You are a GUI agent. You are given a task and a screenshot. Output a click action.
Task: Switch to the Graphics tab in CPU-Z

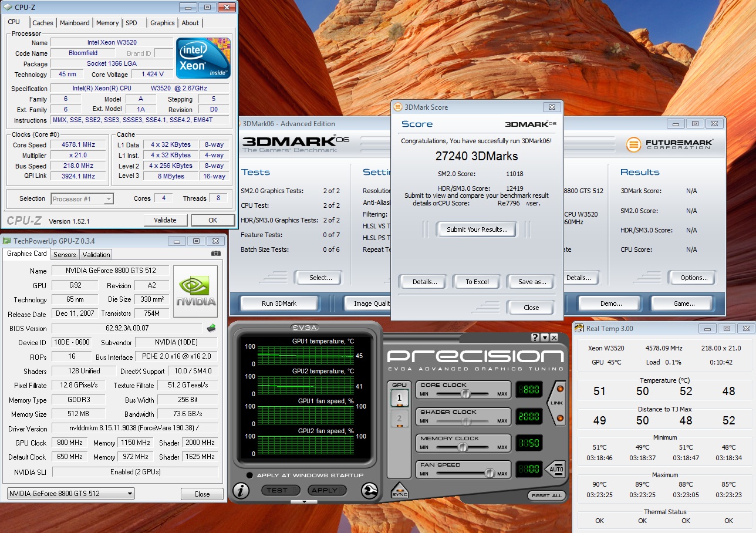[163, 23]
